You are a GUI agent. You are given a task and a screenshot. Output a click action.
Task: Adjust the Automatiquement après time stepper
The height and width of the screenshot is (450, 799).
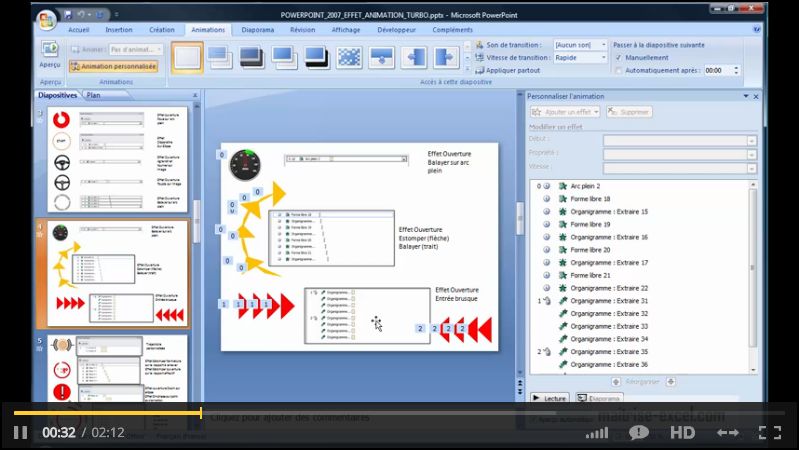pos(736,70)
